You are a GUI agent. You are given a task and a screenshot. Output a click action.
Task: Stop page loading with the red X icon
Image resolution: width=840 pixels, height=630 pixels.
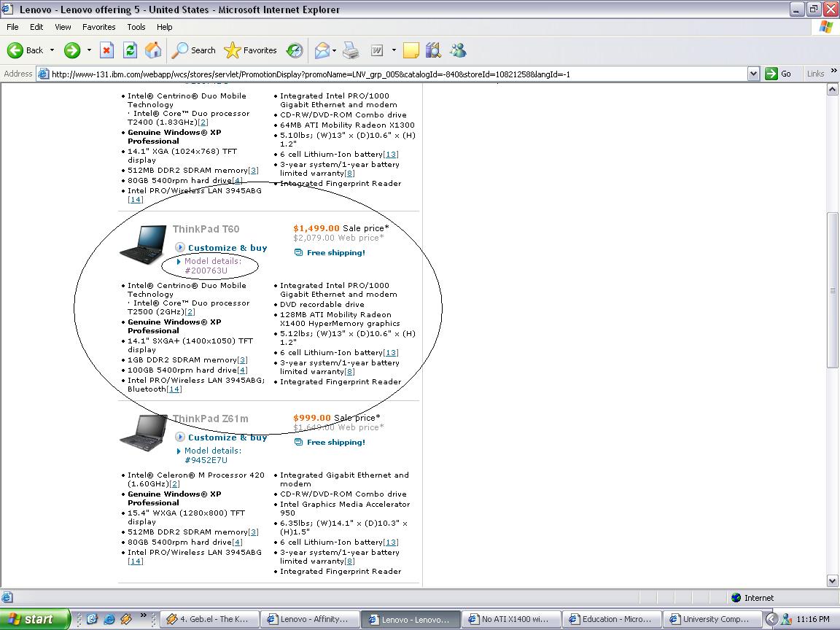106,50
